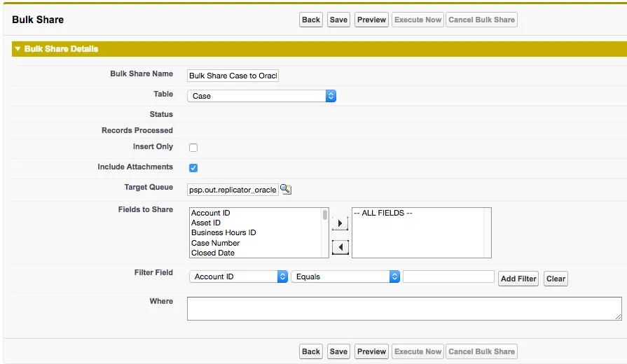Open the Table dropdown showing Case

pos(261,96)
